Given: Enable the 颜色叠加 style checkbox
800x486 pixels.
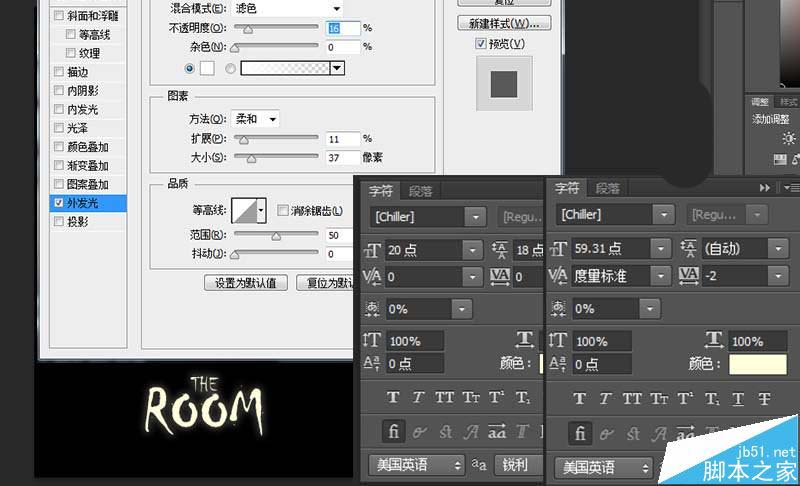Looking at the screenshot, I should click(x=59, y=147).
